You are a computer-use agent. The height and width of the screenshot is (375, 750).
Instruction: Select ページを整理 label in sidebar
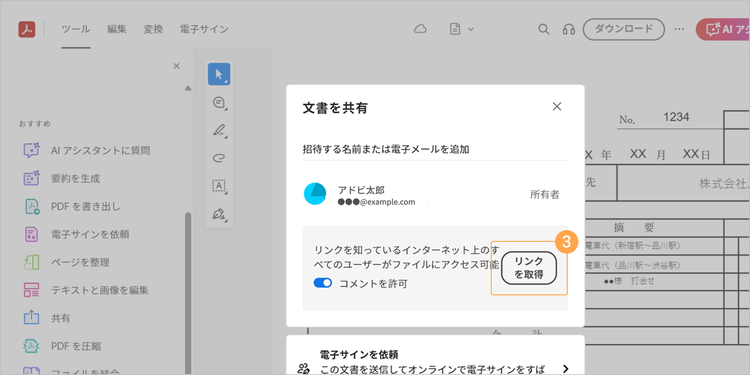(x=80, y=263)
